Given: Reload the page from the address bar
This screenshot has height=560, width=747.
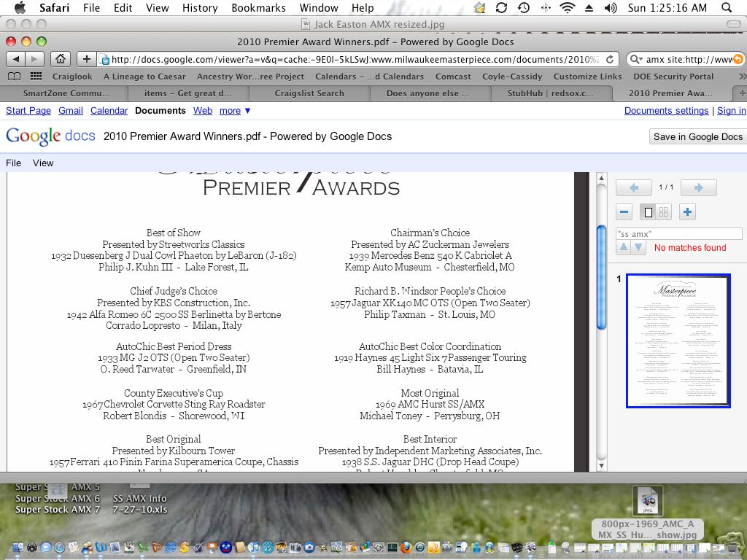Looking at the screenshot, I should pyautogui.click(x=610, y=59).
